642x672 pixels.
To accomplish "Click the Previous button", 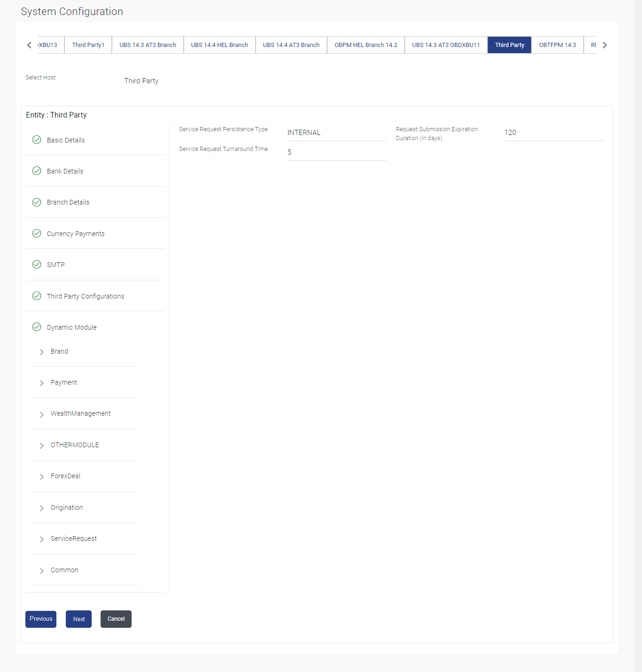I will (x=41, y=619).
